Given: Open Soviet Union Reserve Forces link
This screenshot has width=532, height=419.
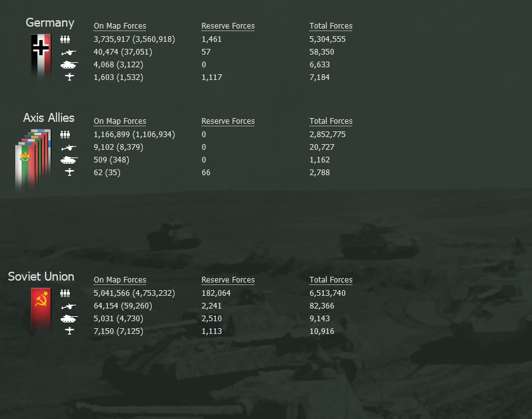Looking at the screenshot, I should [x=228, y=280].
